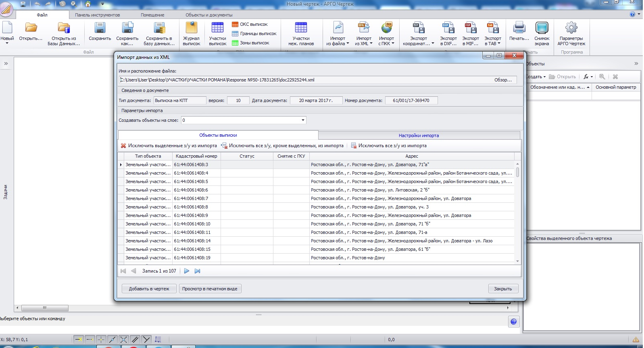Click the table's vertical scrollbar thumb
Image resolution: width=644 pixels, height=348 pixels.
click(x=517, y=173)
